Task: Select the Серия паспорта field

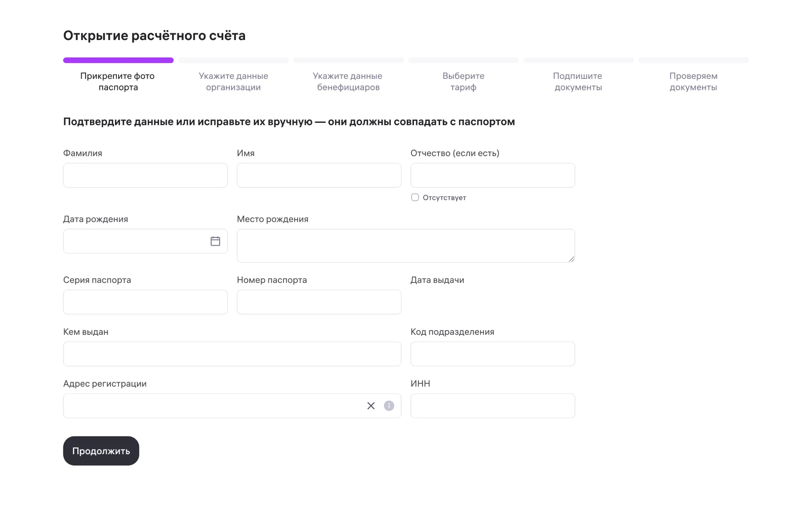Action: (x=145, y=302)
